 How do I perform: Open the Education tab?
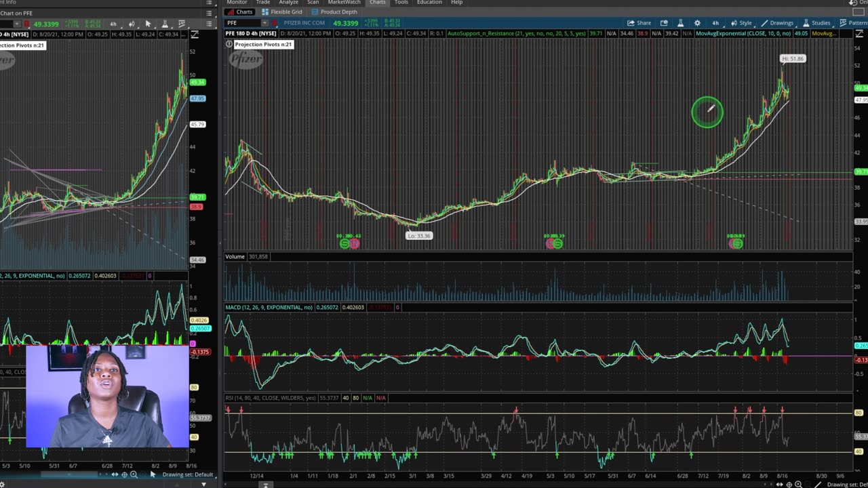[429, 3]
